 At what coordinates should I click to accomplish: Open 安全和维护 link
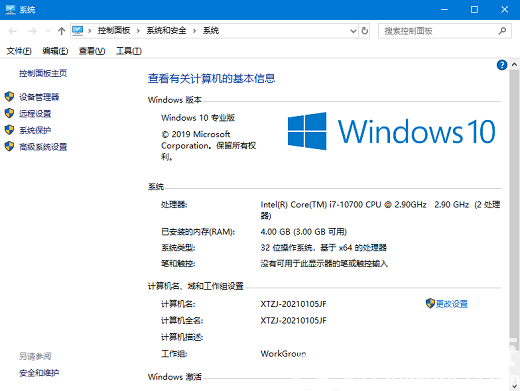pos(39,373)
